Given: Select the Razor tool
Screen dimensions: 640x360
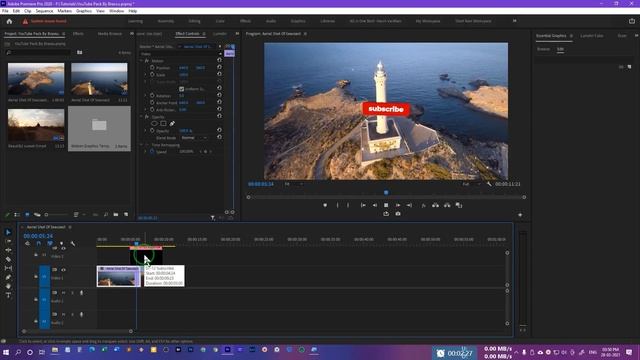Looking at the screenshot, I should 8,259.
